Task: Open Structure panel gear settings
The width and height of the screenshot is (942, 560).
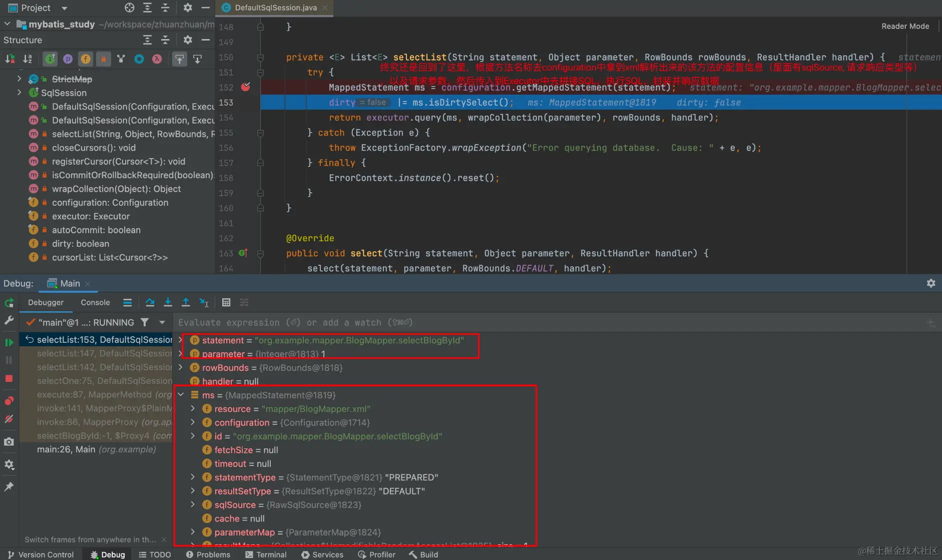Action: 188,40
